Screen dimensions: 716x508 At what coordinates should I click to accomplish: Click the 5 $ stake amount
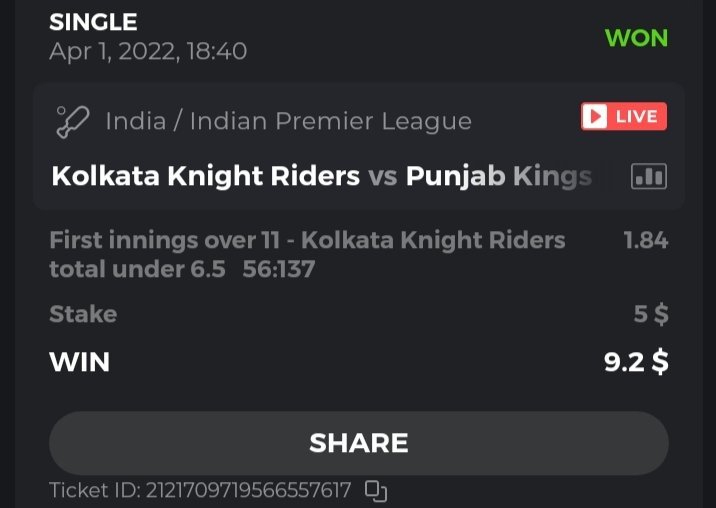tap(651, 314)
